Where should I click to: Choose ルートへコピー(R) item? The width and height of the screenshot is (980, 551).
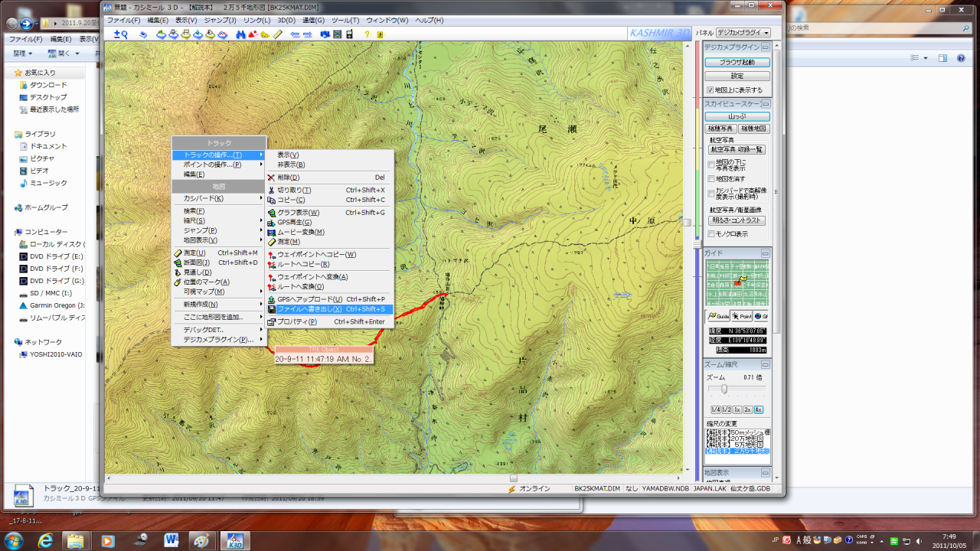point(329,264)
